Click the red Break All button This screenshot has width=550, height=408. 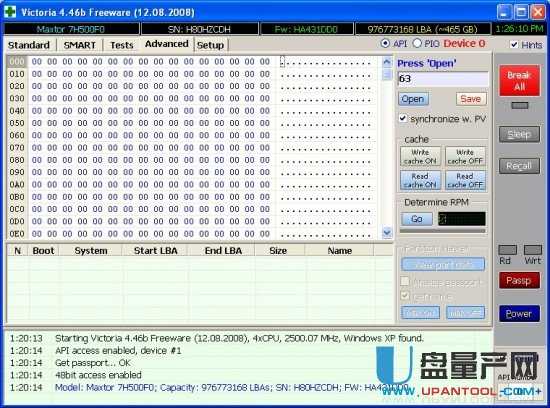pyautogui.click(x=519, y=80)
